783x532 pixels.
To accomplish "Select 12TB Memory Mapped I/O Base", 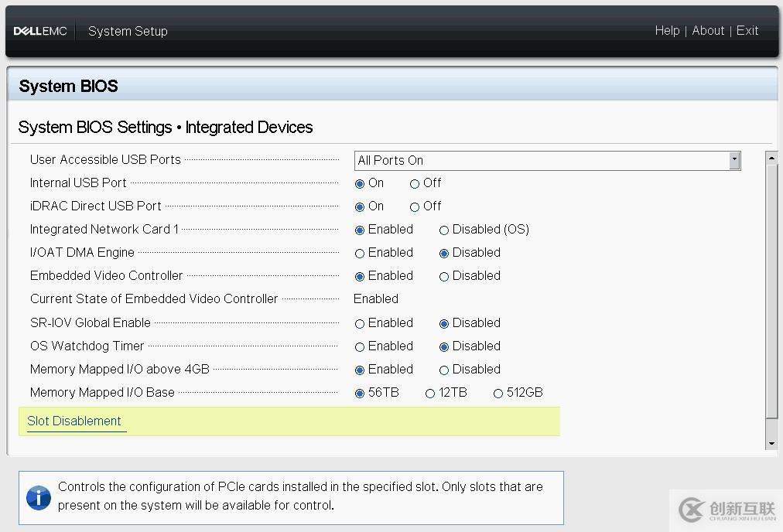I will 430,394.
